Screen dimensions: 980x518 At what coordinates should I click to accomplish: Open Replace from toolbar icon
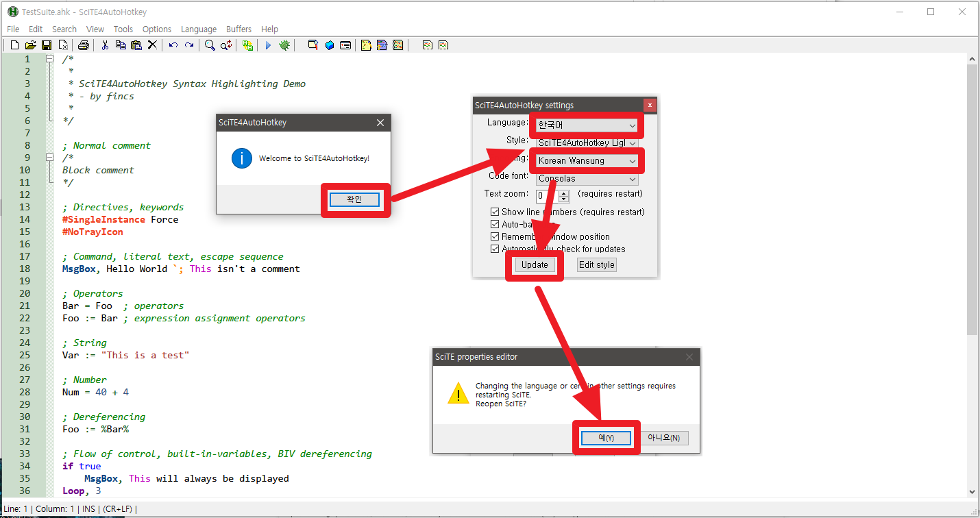(226, 45)
